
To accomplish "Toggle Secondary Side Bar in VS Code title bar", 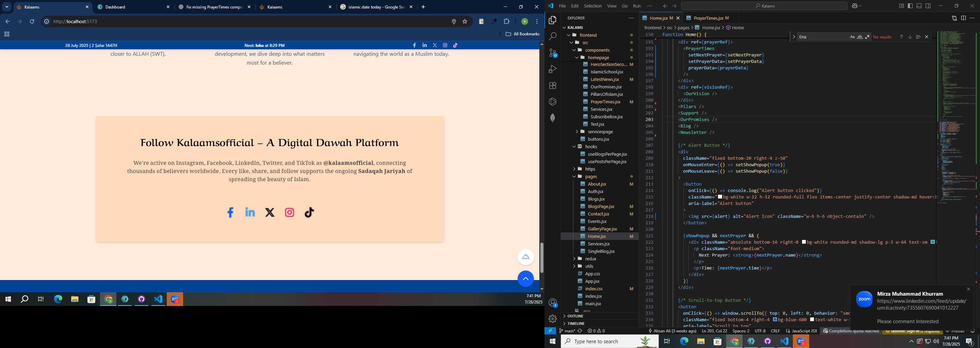I will click(x=928, y=6).
